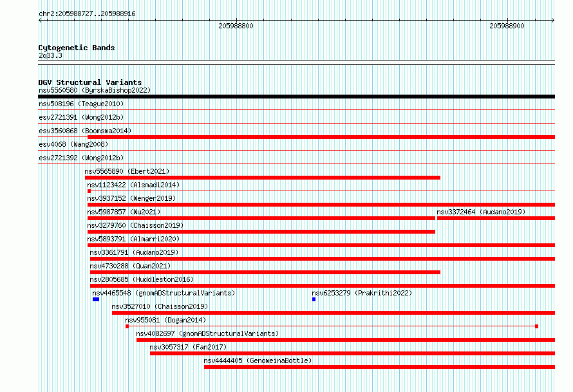573x392 pixels.
Task: Click the red bar under nsv4082697
Action: click(346, 340)
